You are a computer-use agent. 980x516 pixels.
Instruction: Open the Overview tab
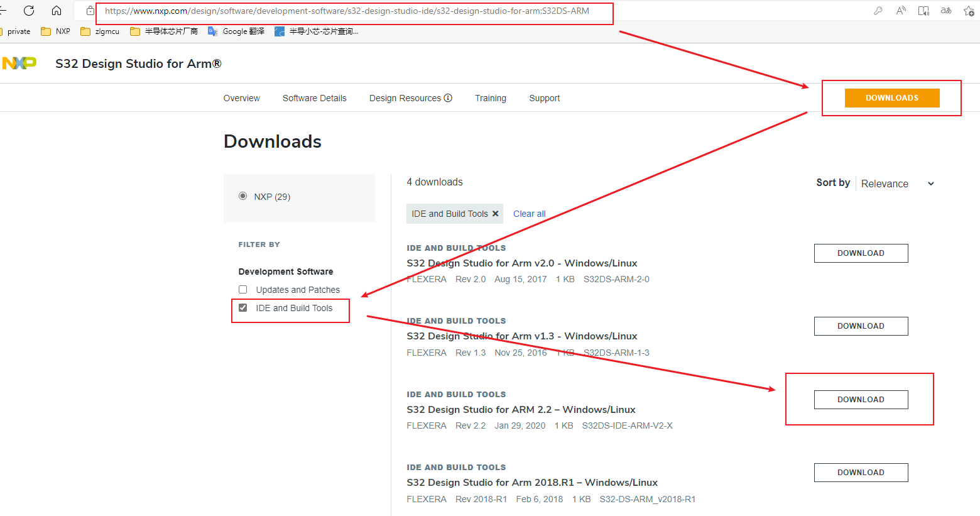(242, 98)
